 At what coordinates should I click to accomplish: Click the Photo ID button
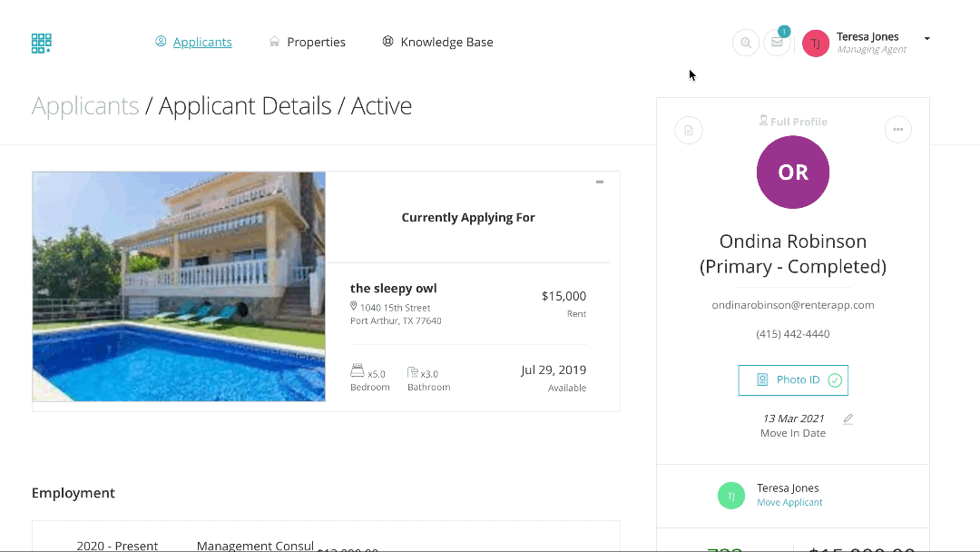(x=793, y=380)
